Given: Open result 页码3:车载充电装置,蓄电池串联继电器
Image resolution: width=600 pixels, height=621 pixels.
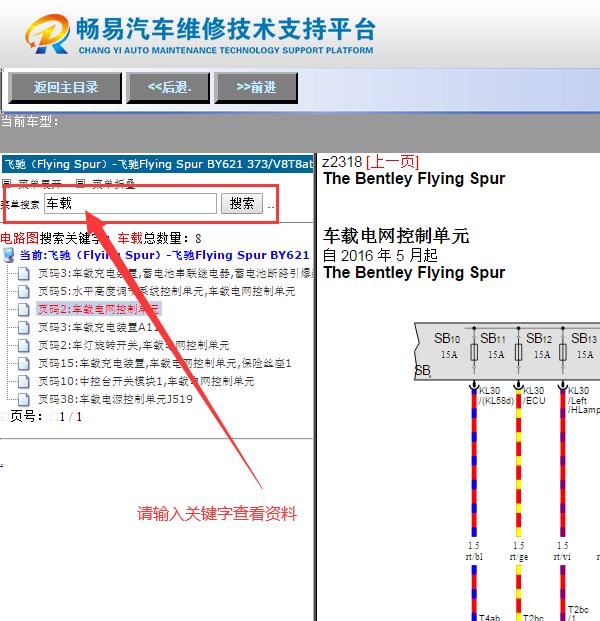Looking at the screenshot, I should pos(175,273).
